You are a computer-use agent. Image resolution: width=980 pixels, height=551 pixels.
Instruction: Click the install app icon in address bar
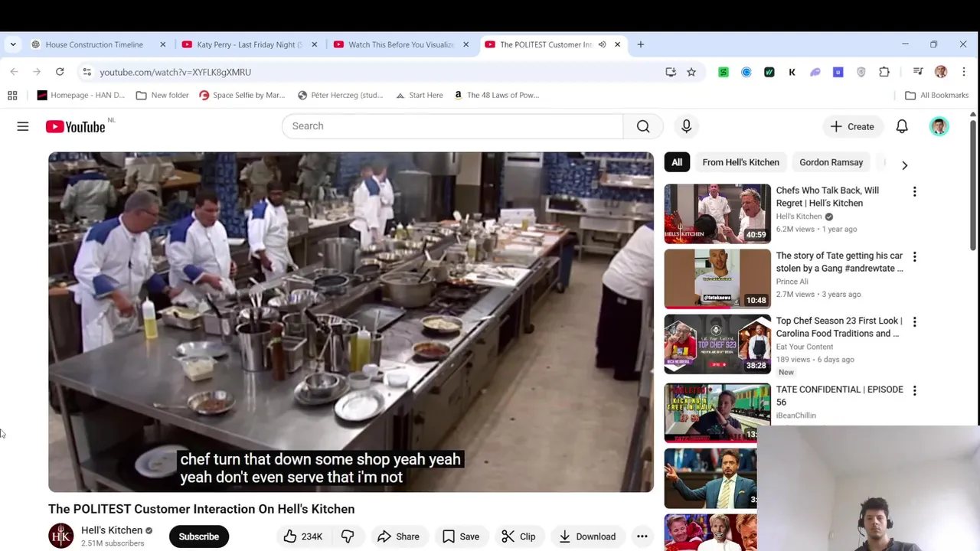pos(671,72)
